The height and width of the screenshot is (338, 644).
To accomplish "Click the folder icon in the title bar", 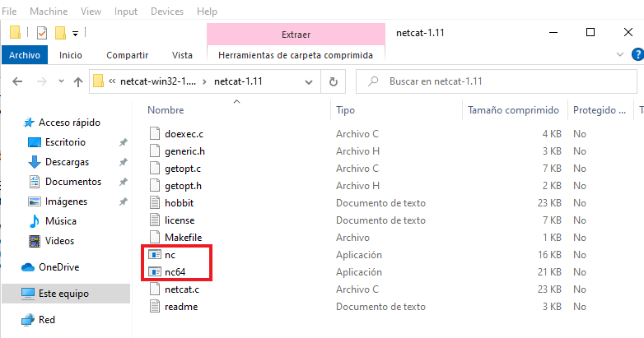I will pyautogui.click(x=15, y=32).
